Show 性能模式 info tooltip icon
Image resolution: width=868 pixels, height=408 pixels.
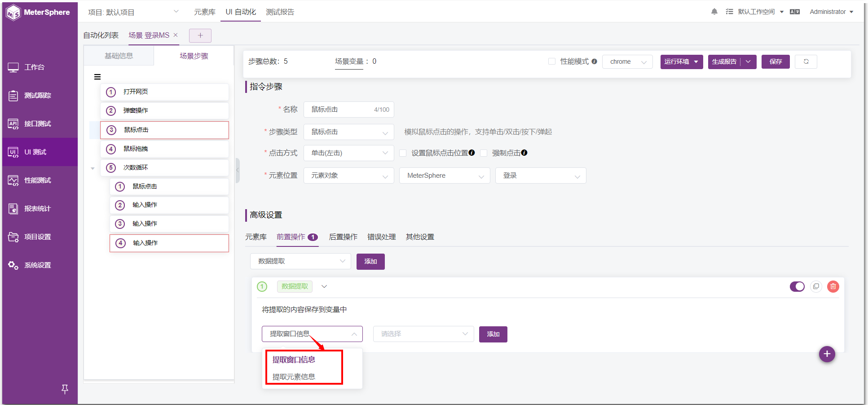594,61
